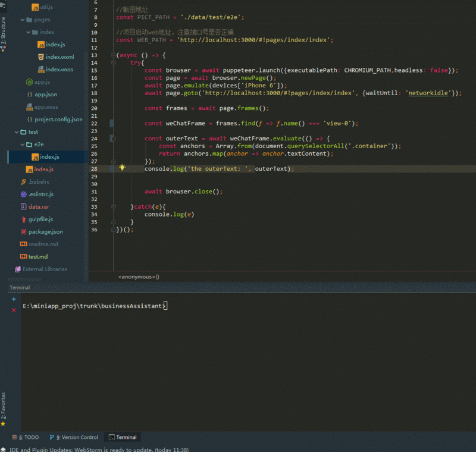Click the data.rar archive icon
This screenshot has height=452, width=476.
click(x=24, y=207)
